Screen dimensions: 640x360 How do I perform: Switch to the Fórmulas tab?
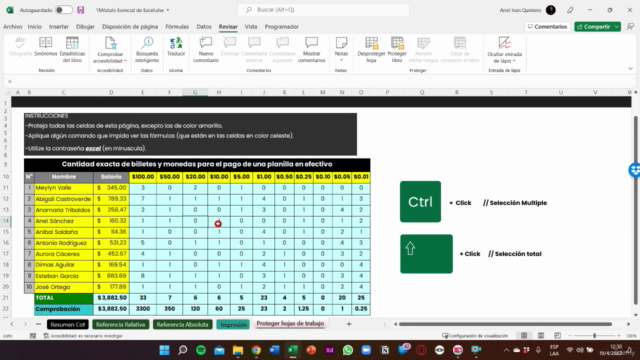click(x=177, y=27)
